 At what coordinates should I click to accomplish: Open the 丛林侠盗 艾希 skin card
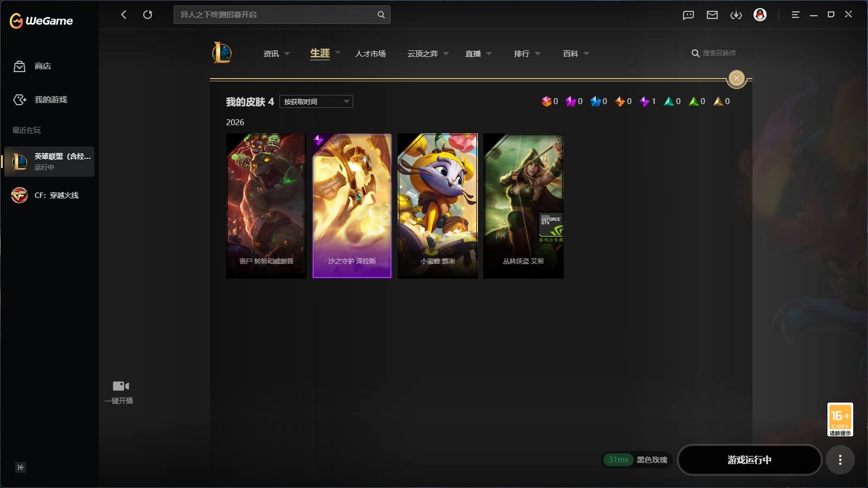coord(524,206)
